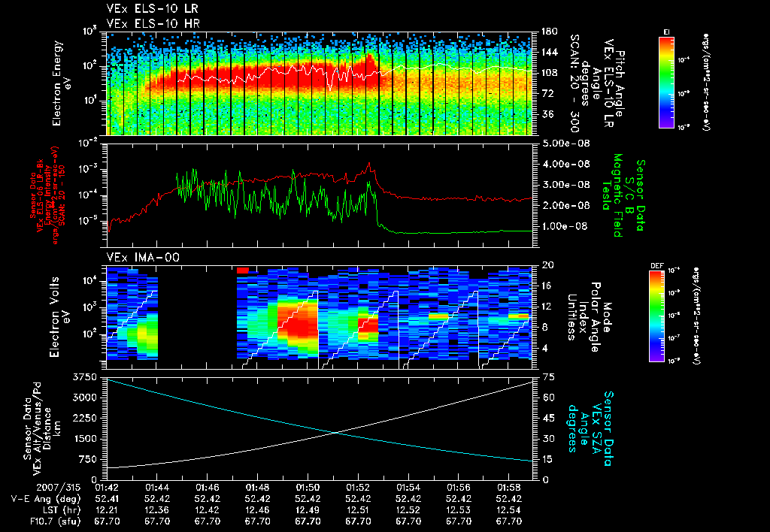
Task: Click the 'SCAN: 20 - 300' label
Action: pyautogui.click(x=574, y=83)
